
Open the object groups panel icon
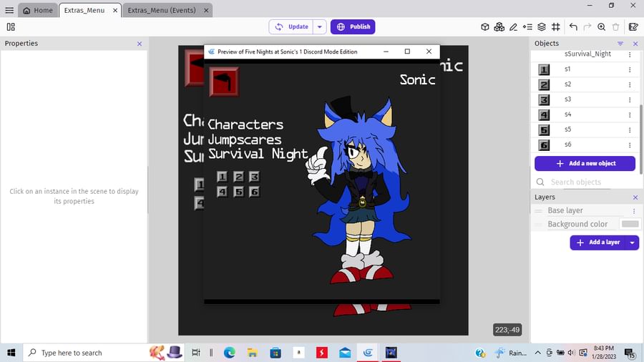[x=499, y=27]
